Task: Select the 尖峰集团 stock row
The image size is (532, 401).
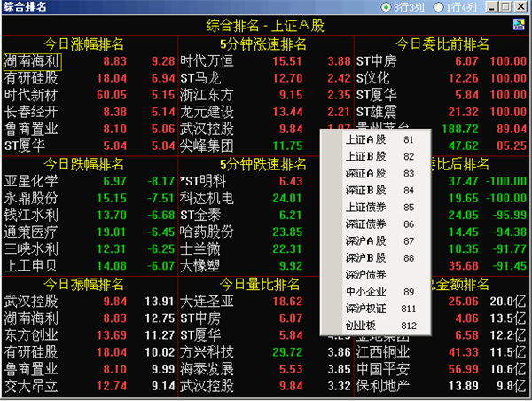Action: tap(250, 146)
